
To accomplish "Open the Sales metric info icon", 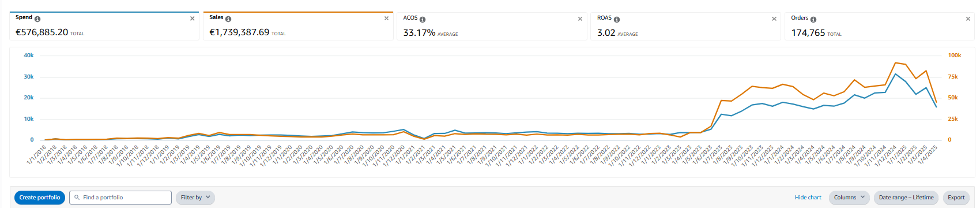I will pyautogui.click(x=228, y=19).
